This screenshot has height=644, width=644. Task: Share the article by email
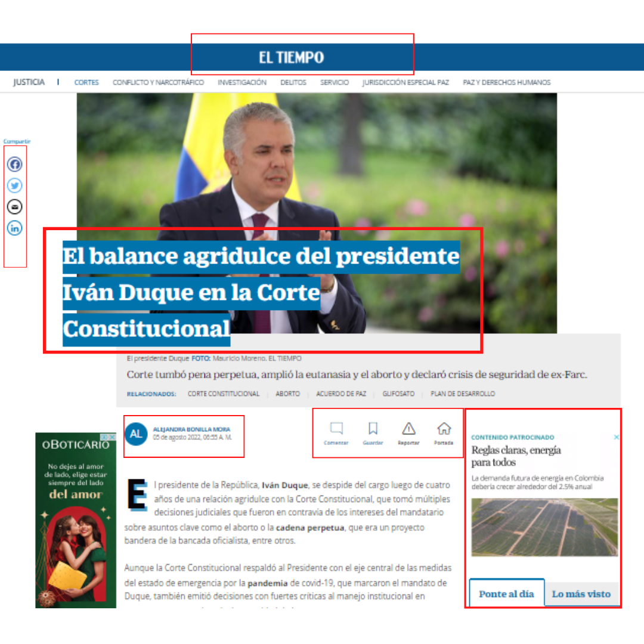coord(15,206)
